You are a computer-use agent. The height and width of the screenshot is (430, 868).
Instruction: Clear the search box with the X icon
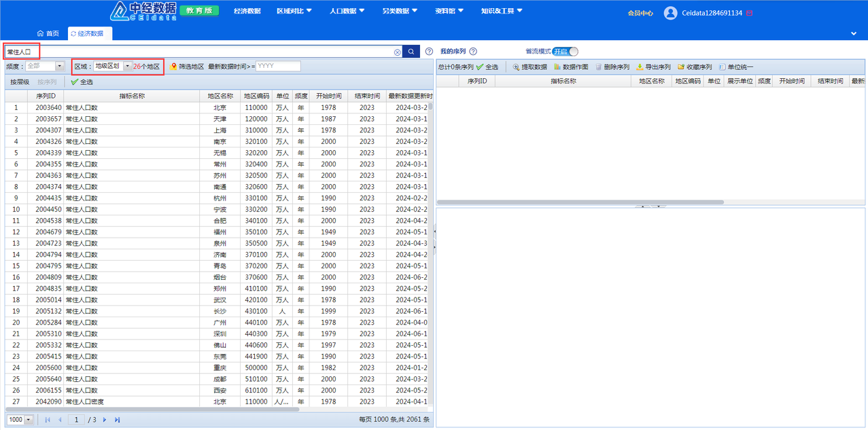pyautogui.click(x=398, y=52)
